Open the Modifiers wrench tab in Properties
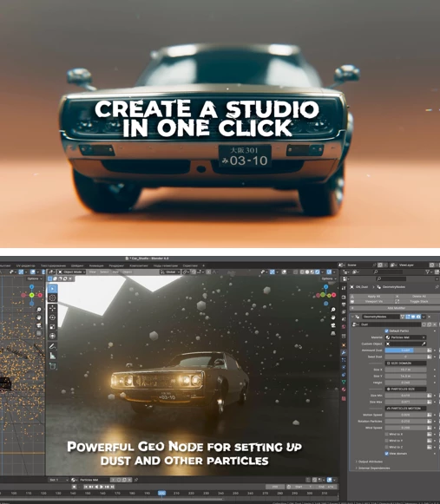Image resolution: width=440 pixels, height=504 pixels. (x=344, y=352)
